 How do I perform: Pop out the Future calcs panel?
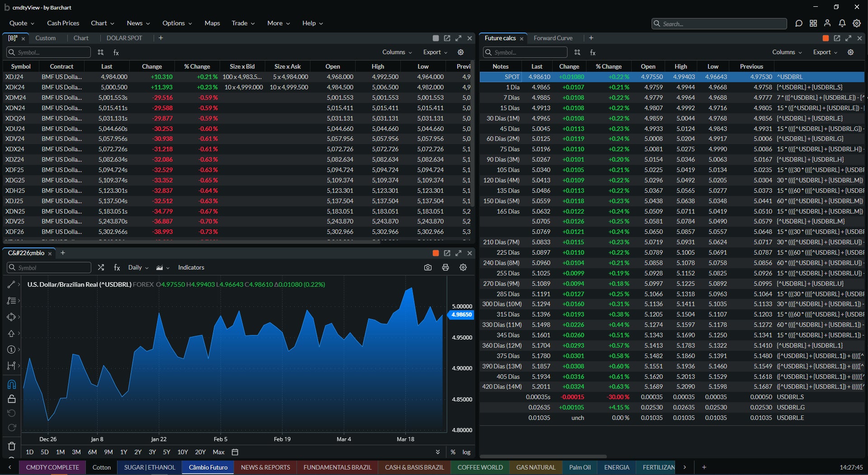[x=837, y=38]
